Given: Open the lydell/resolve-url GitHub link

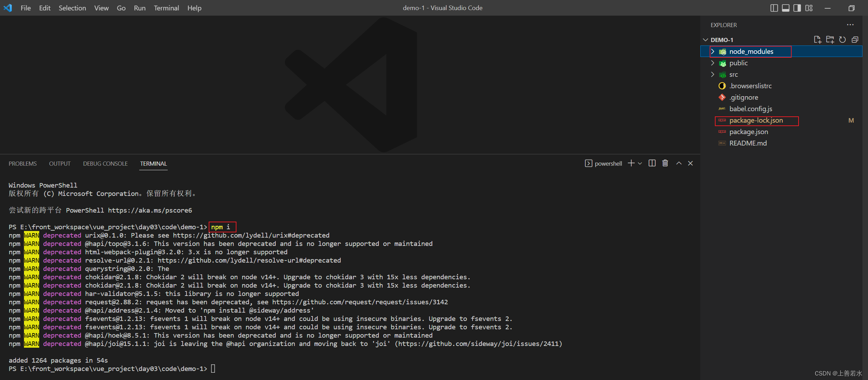Looking at the screenshot, I should pyautogui.click(x=249, y=260).
